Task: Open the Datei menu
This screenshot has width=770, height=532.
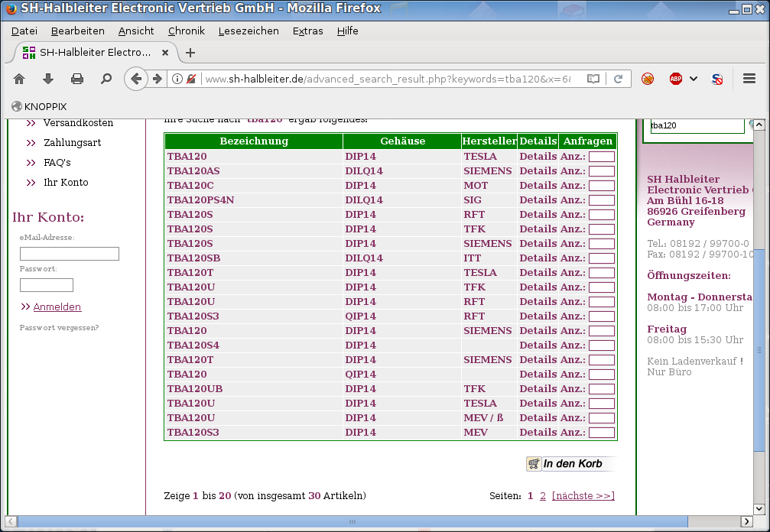Action: pyautogui.click(x=24, y=31)
